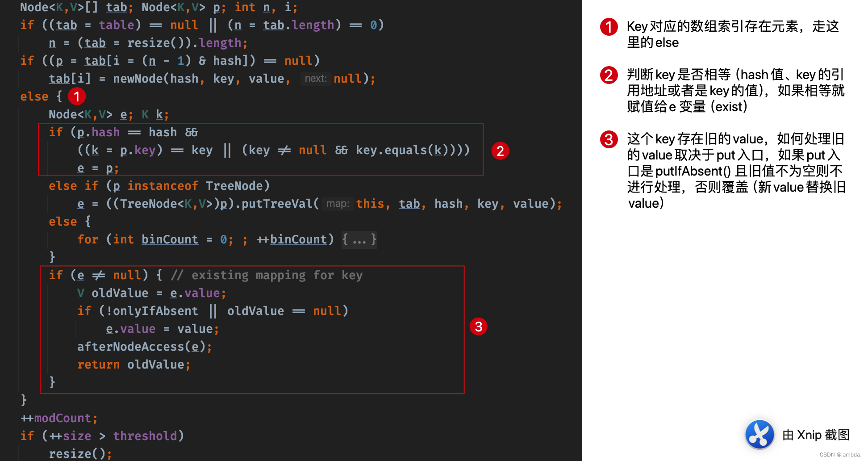This screenshot has width=868, height=461.
Task: Click 'TreeNode)' in the instanceof check
Action: pos(238,186)
